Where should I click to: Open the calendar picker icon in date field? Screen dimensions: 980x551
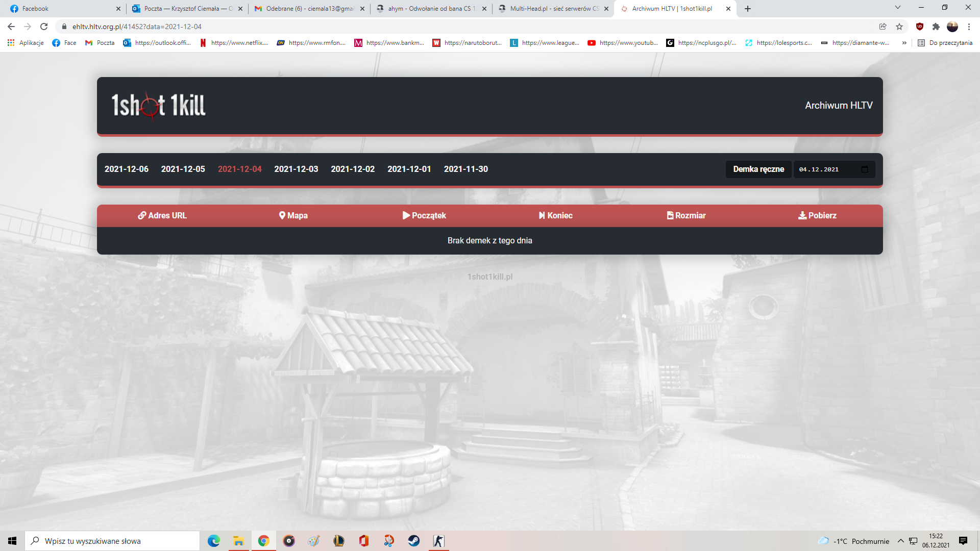pyautogui.click(x=865, y=169)
